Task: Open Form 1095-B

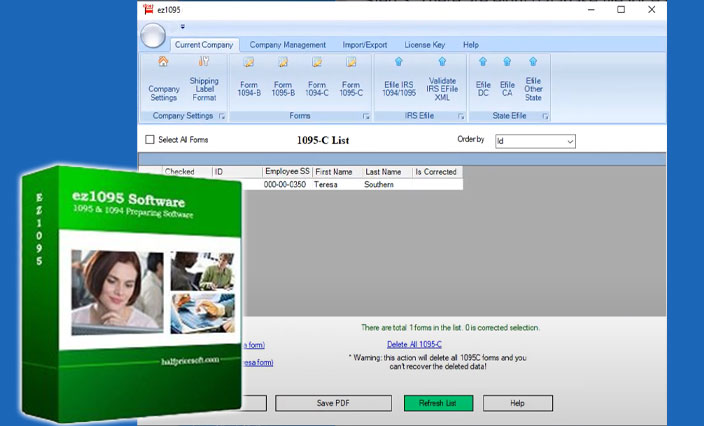Action: (x=283, y=77)
